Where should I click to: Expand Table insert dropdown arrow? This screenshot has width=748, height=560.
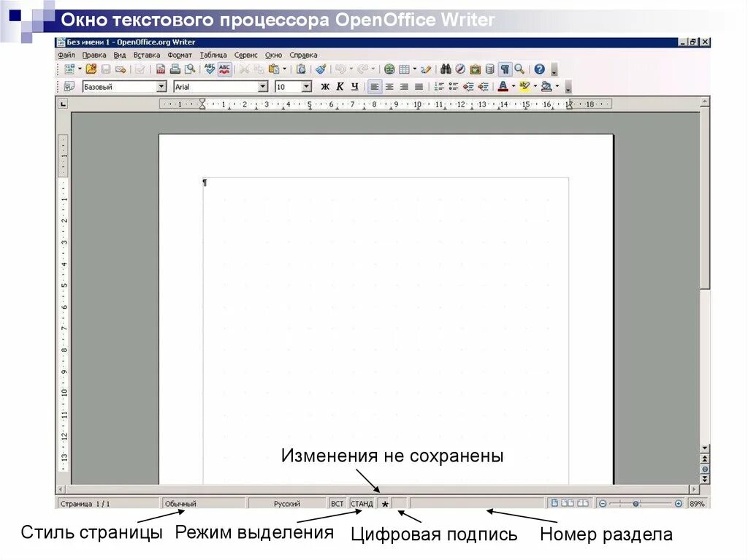click(x=415, y=69)
